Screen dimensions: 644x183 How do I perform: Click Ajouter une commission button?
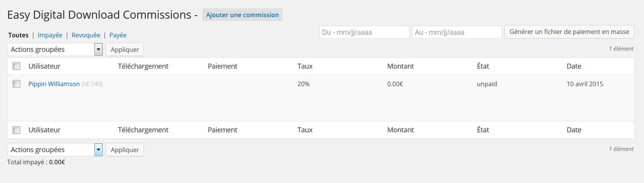point(242,15)
